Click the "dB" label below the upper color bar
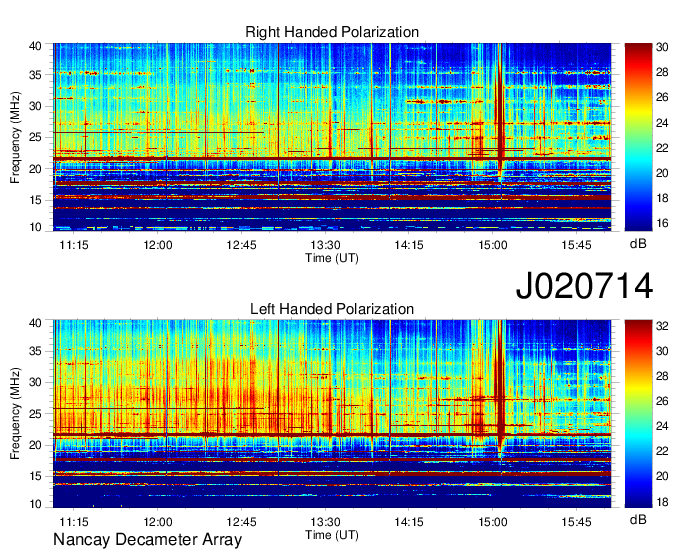 click(x=638, y=244)
